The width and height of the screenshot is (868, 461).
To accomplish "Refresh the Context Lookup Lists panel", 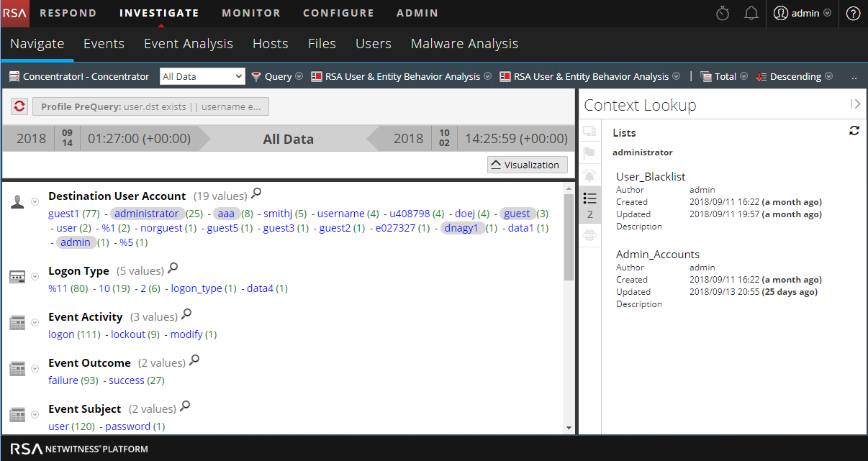I will tap(854, 131).
